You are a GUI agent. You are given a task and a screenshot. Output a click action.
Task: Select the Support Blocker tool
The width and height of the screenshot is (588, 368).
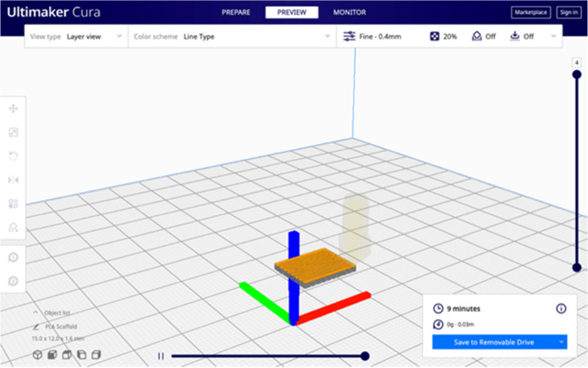13,227
